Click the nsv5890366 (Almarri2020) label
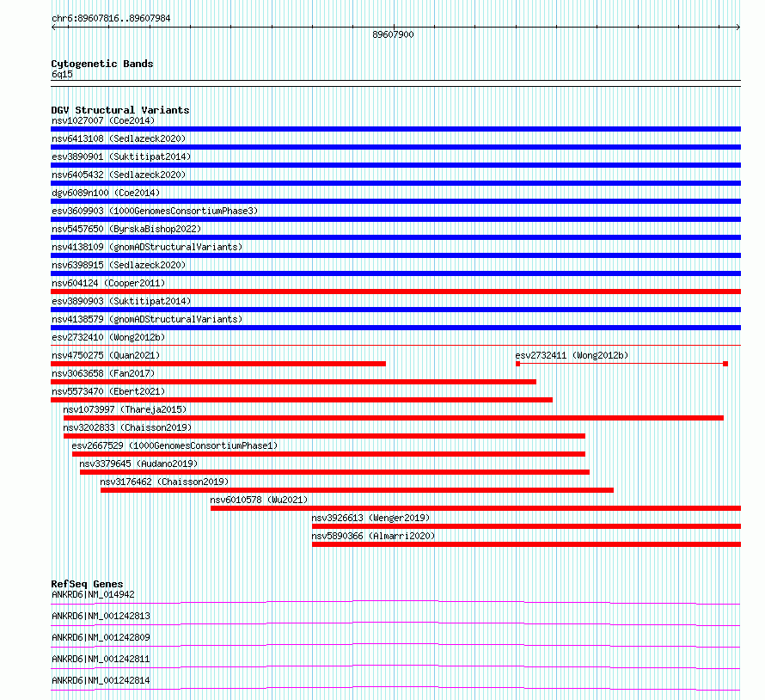This screenshot has width=765, height=700. pyautogui.click(x=373, y=536)
